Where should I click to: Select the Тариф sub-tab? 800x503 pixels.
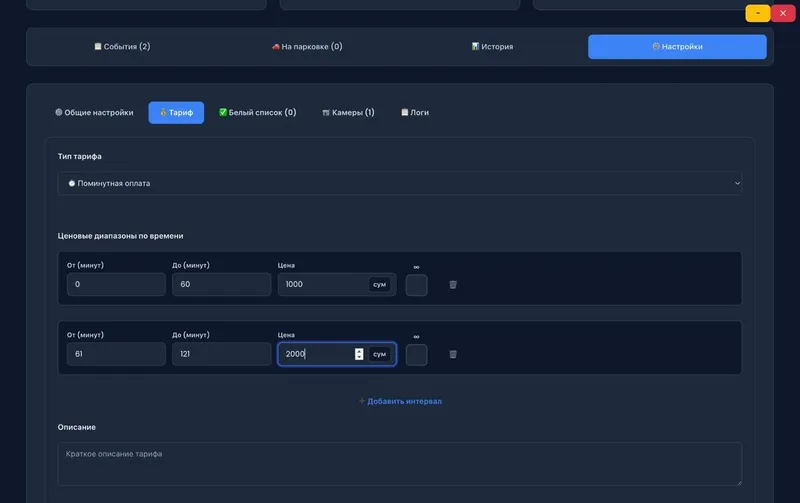coord(176,112)
